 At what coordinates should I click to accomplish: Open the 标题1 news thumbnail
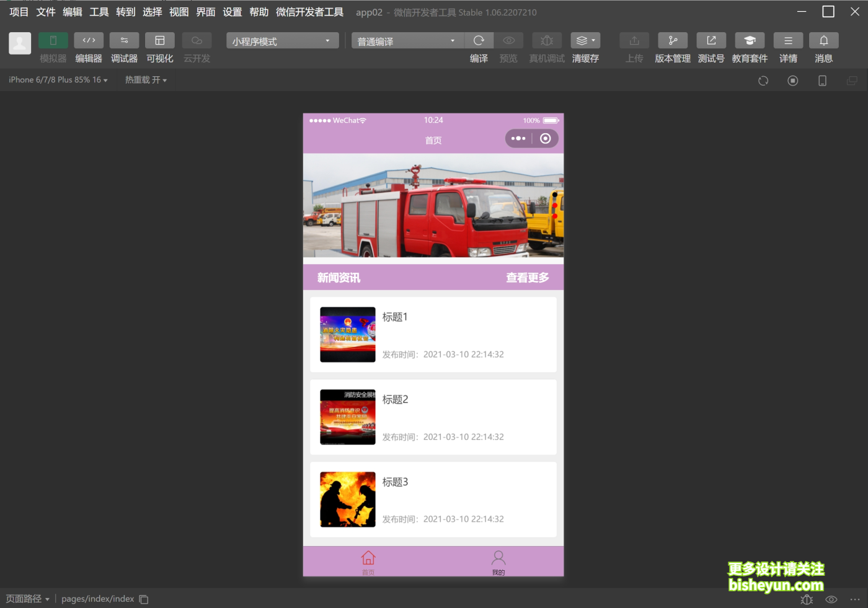(348, 335)
